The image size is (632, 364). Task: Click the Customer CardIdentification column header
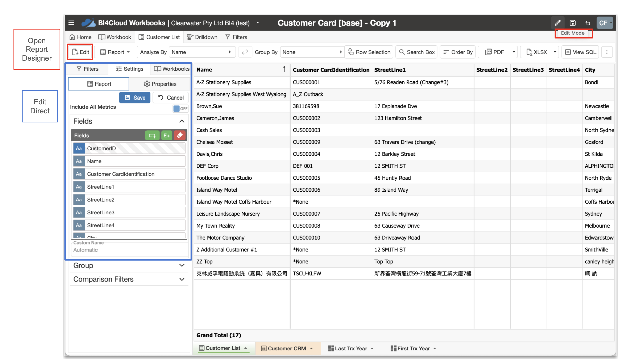(331, 70)
